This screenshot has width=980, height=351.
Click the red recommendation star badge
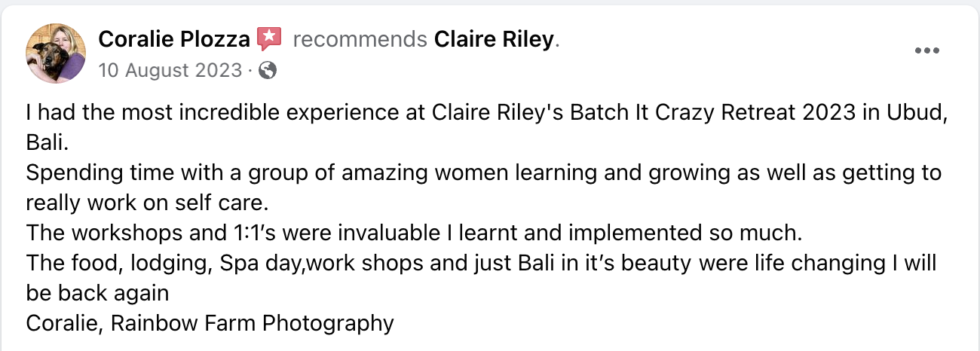[x=269, y=38]
